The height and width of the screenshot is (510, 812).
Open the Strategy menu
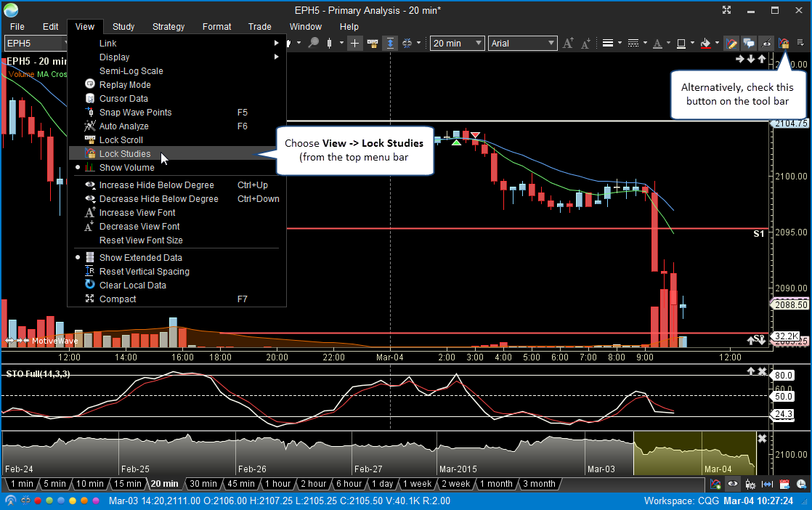coord(169,26)
